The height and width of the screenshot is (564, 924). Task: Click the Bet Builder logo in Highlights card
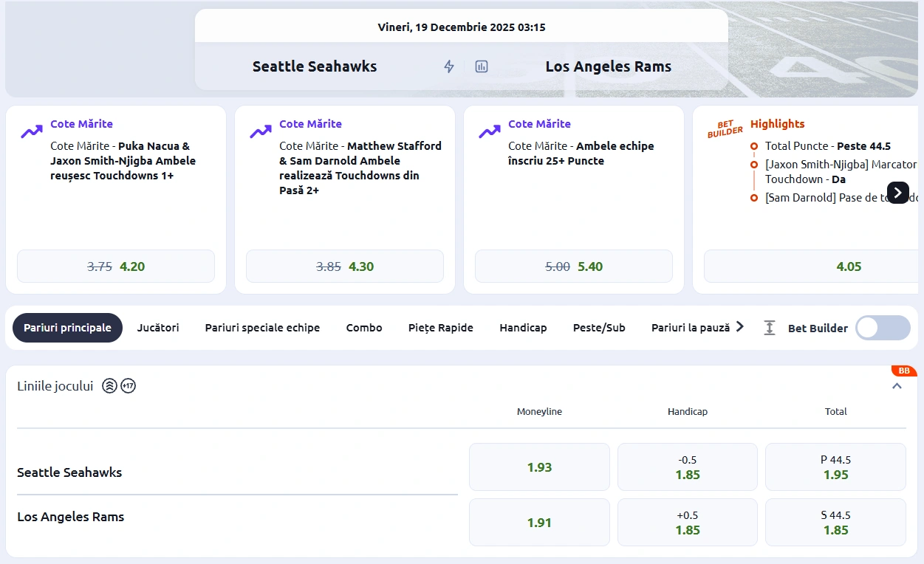(725, 128)
